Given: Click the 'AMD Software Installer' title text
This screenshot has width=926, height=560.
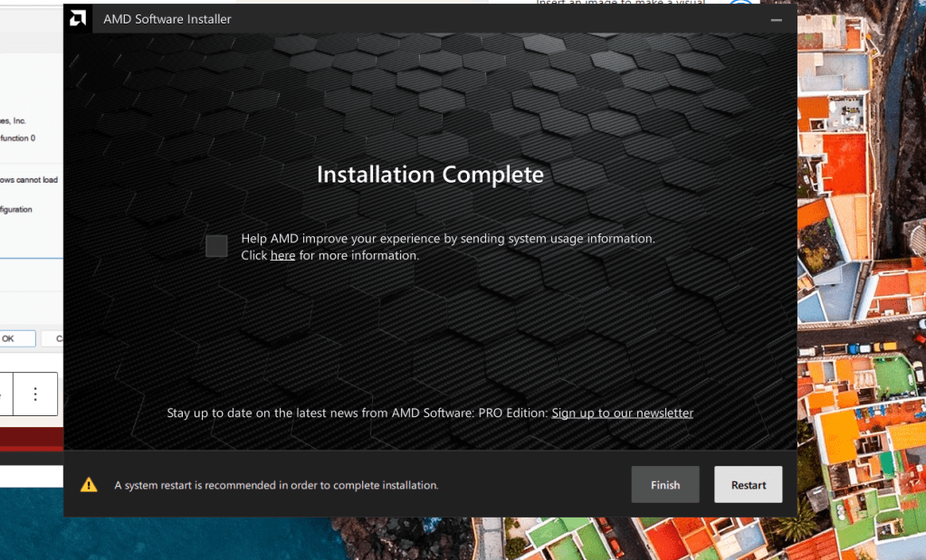Looking at the screenshot, I should click(x=167, y=19).
